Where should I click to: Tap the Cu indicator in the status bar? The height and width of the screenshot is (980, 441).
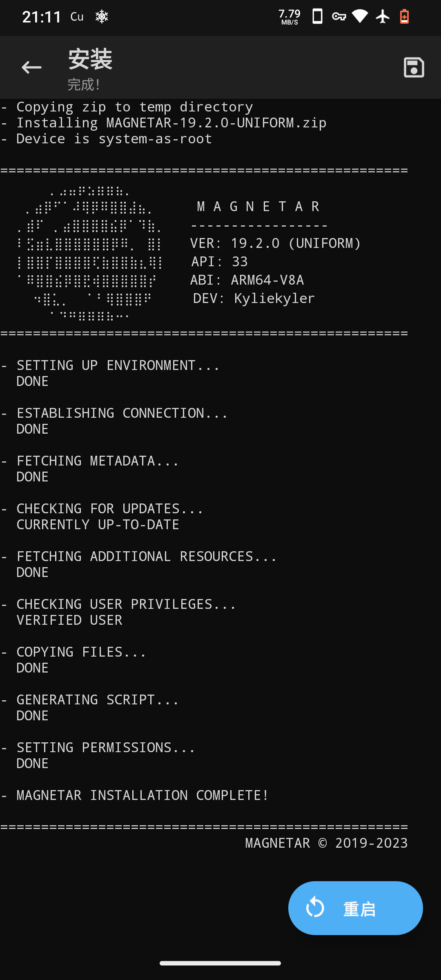pyautogui.click(x=77, y=17)
